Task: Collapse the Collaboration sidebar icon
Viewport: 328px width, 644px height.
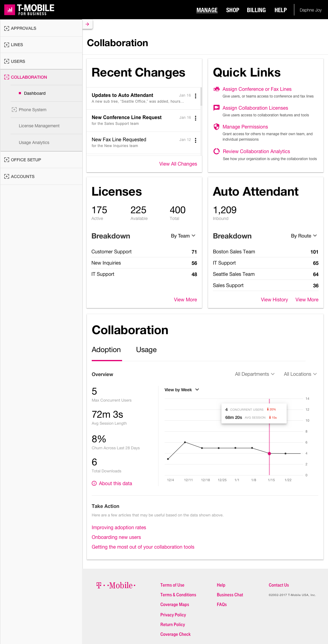Action: (7, 77)
